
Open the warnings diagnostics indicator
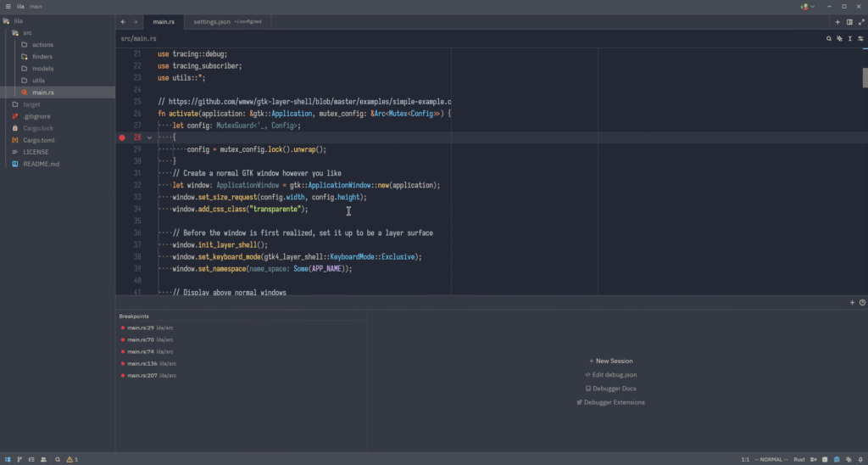(x=72, y=459)
